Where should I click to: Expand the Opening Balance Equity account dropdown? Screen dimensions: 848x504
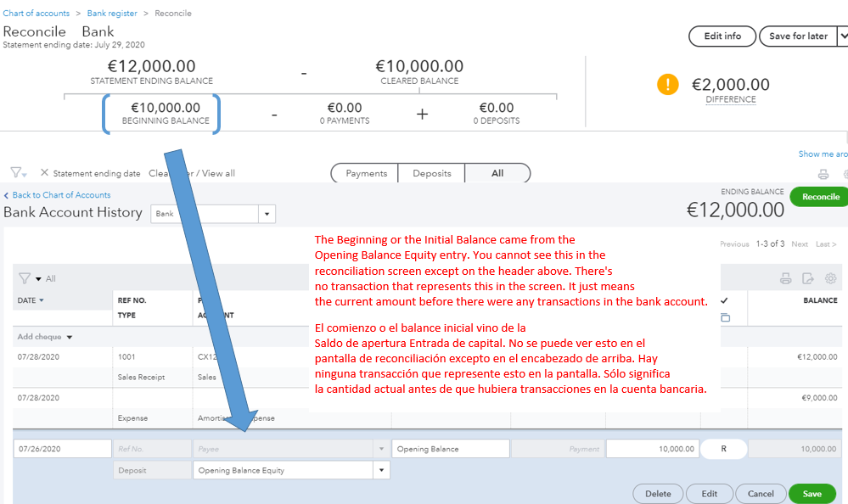tap(381, 470)
